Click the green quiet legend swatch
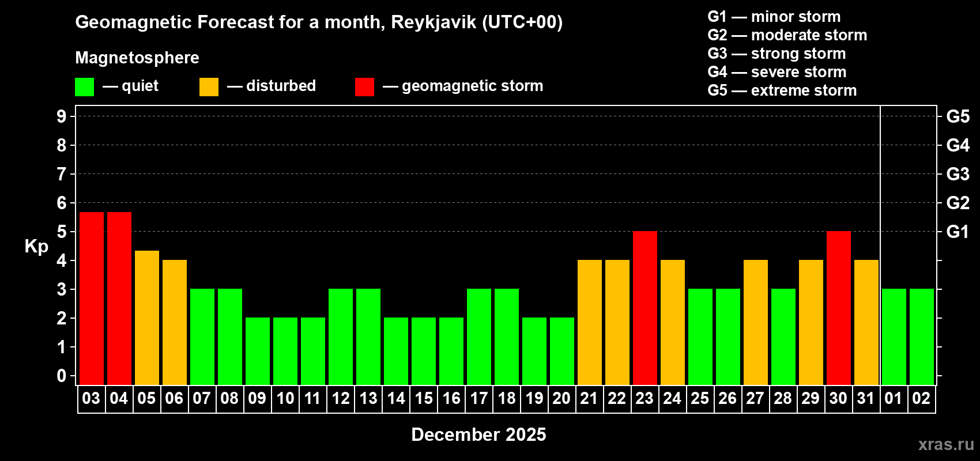The image size is (980, 461). click(85, 87)
